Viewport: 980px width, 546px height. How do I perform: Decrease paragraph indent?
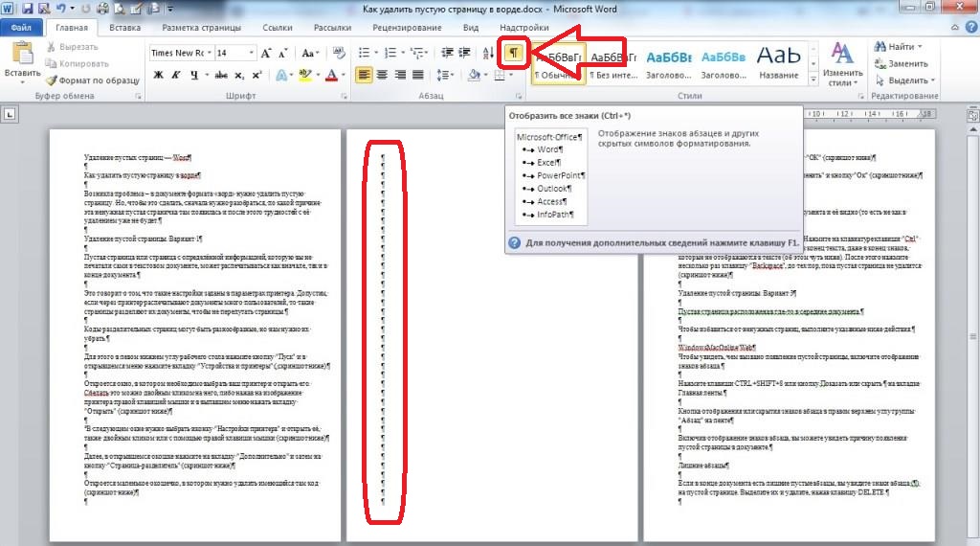point(448,53)
